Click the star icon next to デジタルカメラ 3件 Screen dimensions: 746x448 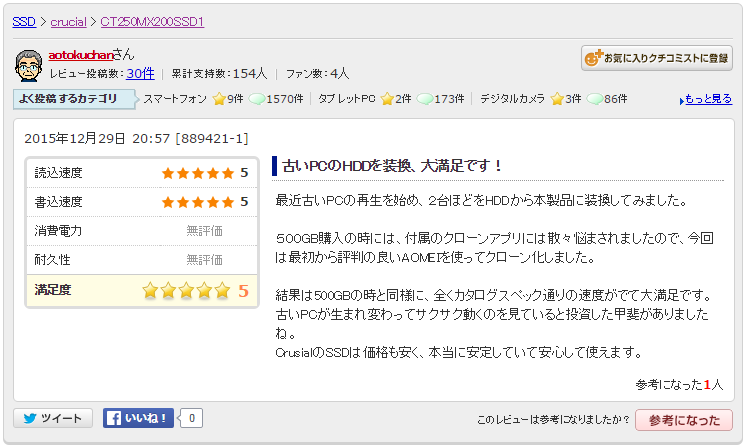pyautogui.click(x=557, y=99)
